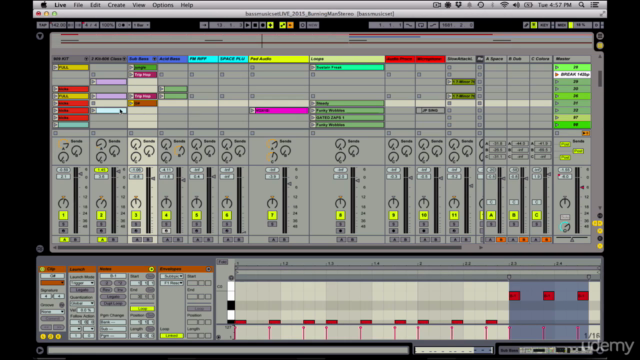Open the File menu

click(78, 5)
